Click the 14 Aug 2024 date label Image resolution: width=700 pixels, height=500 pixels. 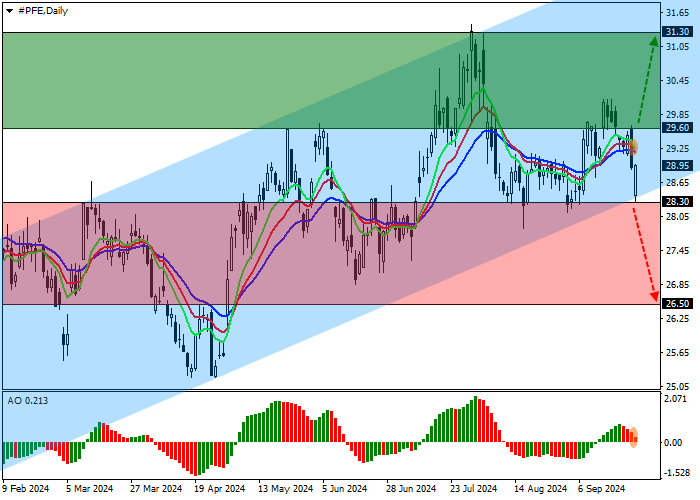coord(541,489)
